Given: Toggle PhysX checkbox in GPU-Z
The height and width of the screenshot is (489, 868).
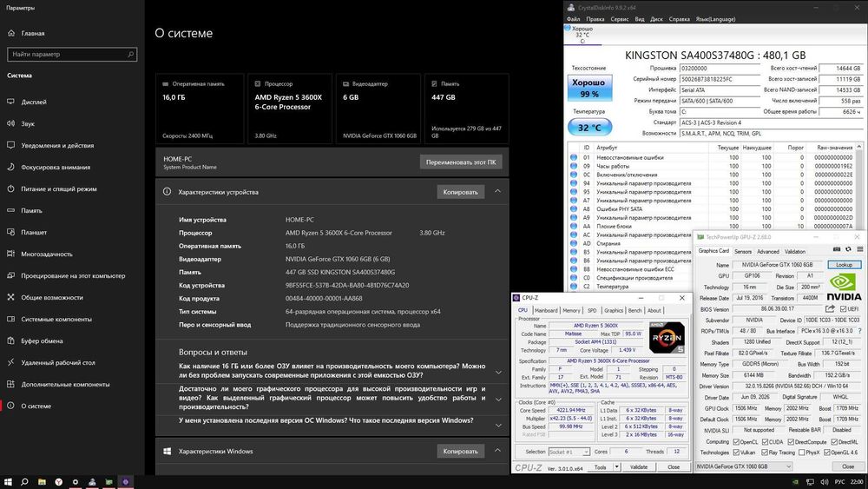Looking at the screenshot, I should (x=801, y=453).
